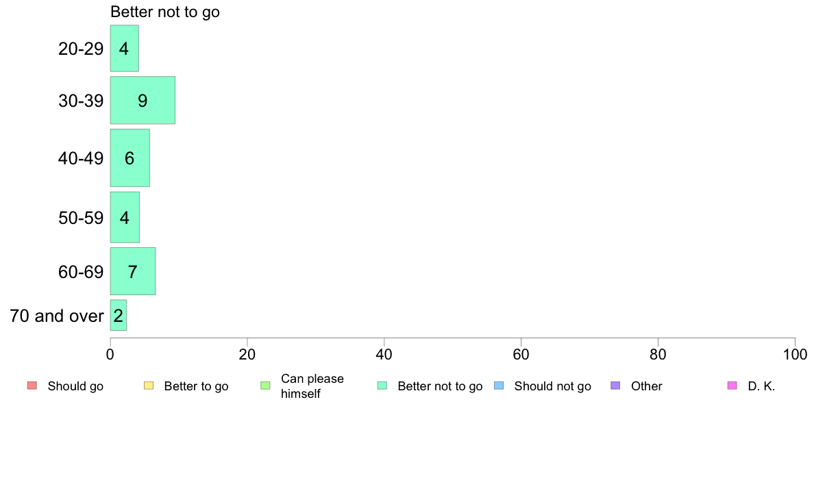Select the 40-49 bar showing 6
Image resolution: width=814 pixels, height=504 pixels.
pos(129,157)
